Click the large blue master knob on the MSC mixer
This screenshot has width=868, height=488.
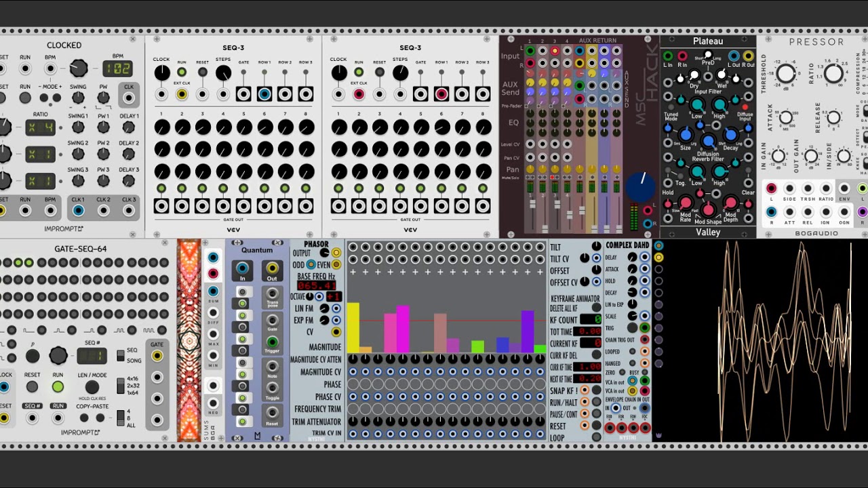pyautogui.click(x=641, y=187)
